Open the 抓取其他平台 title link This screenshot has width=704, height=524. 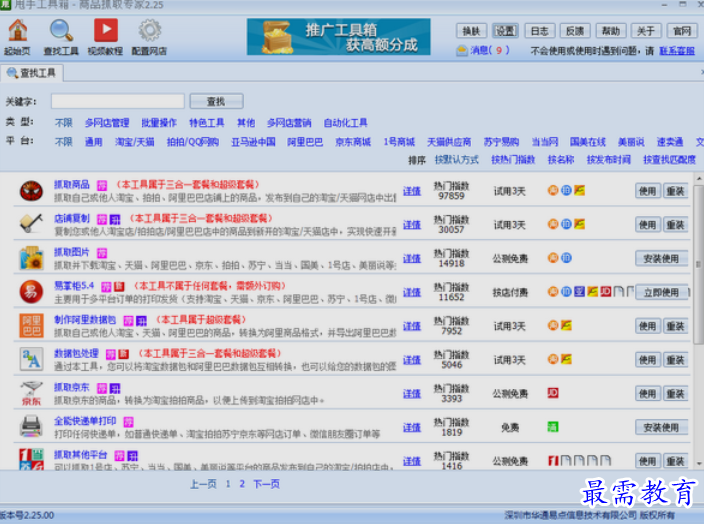[x=81, y=454]
